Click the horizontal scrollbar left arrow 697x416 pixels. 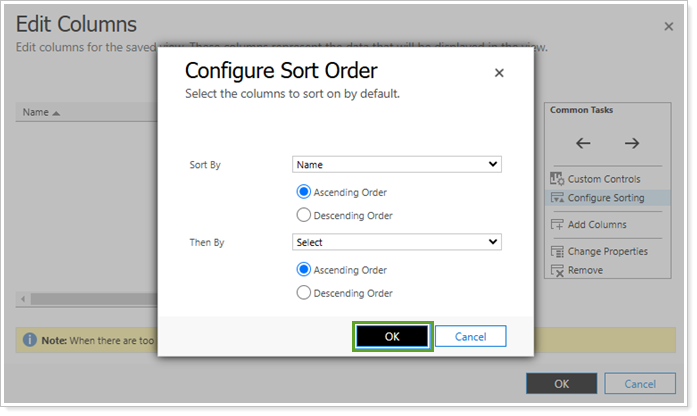22,299
